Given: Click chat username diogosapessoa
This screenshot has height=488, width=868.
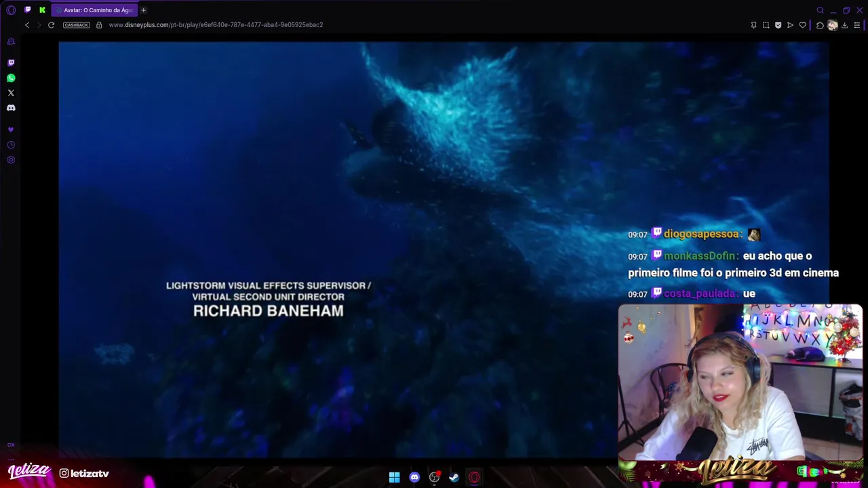Looking at the screenshot, I should pyautogui.click(x=701, y=234).
